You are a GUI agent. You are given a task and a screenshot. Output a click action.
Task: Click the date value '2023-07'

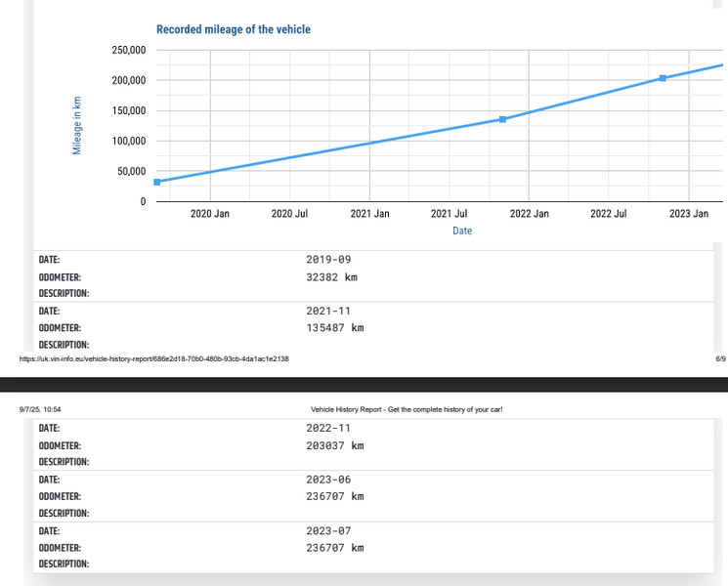point(328,530)
